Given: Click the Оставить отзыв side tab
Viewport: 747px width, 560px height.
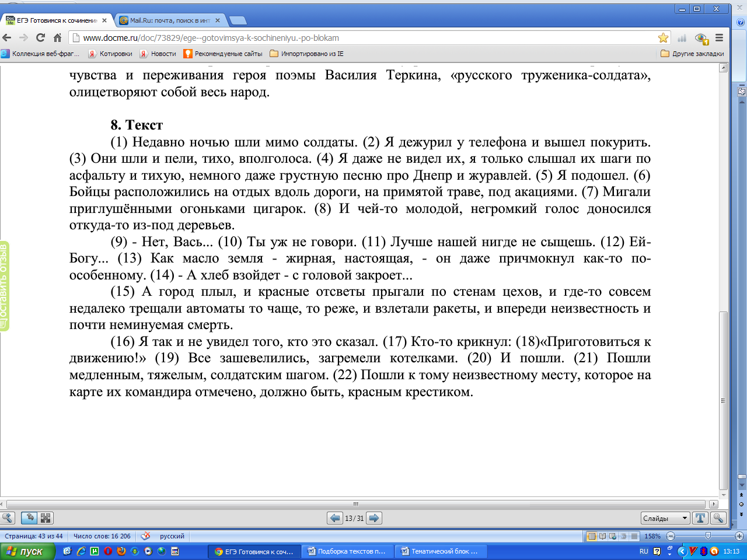Looking at the screenshot, I should [5, 286].
